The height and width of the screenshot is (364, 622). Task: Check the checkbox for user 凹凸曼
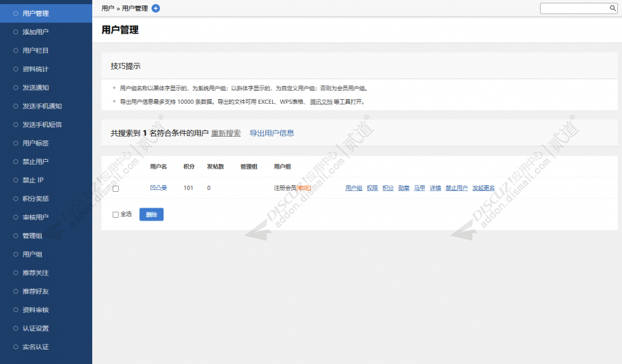tap(116, 188)
